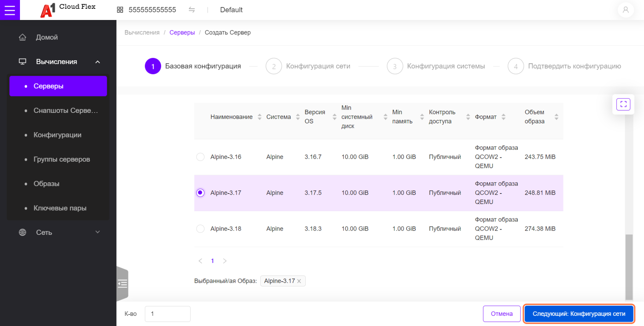Viewport: 644px width, 326px height.
Task: Click the 243.75 MiB size cell
Action: click(x=540, y=157)
